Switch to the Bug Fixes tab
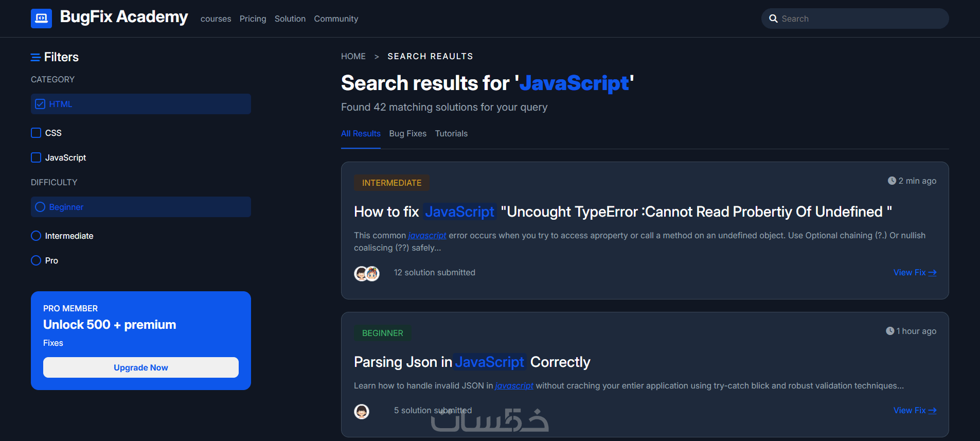The image size is (980, 441). [407, 133]
